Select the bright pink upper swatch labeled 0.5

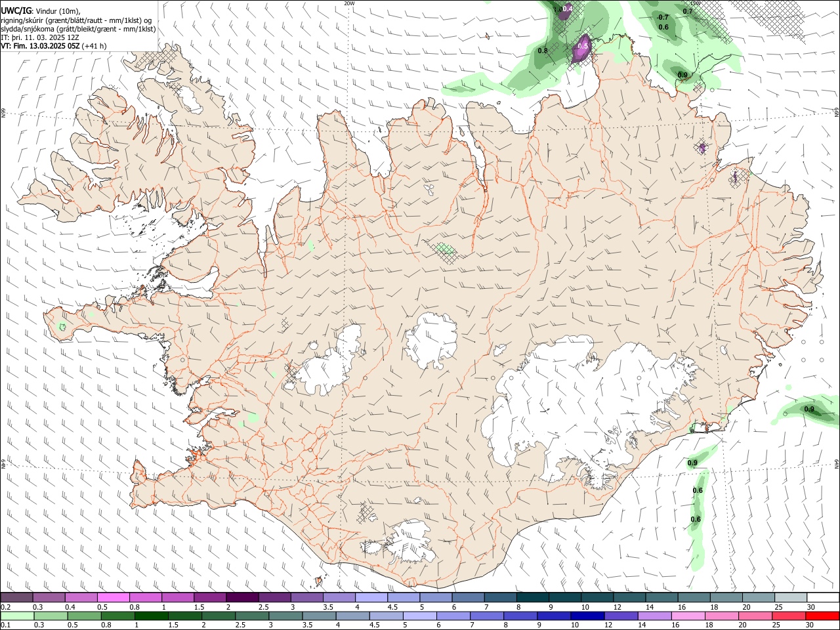tap(113, 598)
